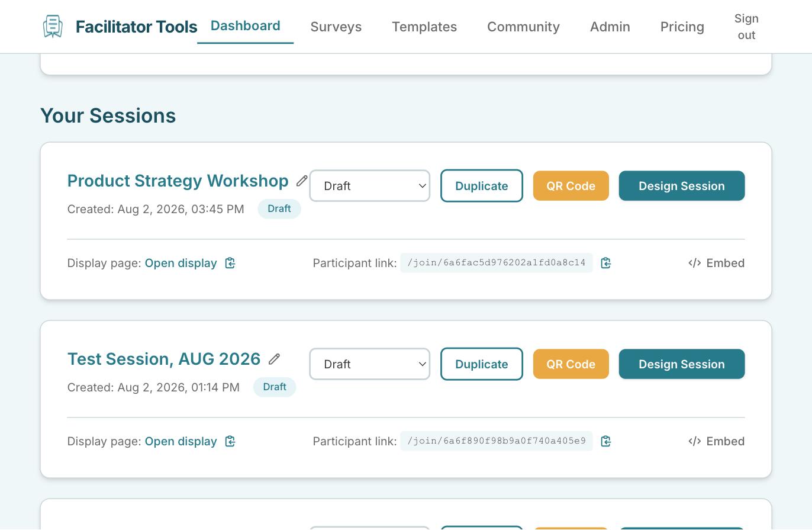Copy participant link /join/6a6fac5d976202a1fd0a8c14
This screenshot has width=812, height=530.
[605, 263]
